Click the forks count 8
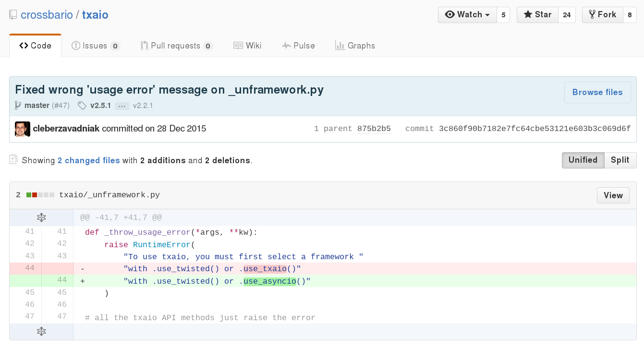 pyautogui.click(x=630, y=15)
